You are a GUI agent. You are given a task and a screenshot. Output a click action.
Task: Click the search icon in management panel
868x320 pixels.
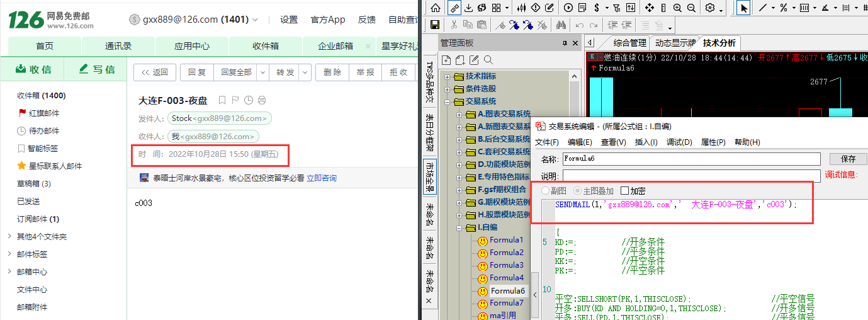click(488, 60)
